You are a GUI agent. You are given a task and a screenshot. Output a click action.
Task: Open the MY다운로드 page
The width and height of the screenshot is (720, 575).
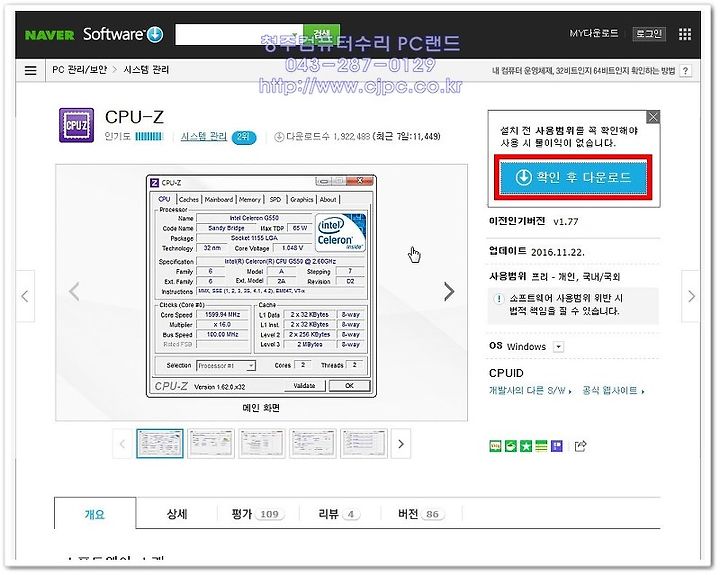click(593, 34)
